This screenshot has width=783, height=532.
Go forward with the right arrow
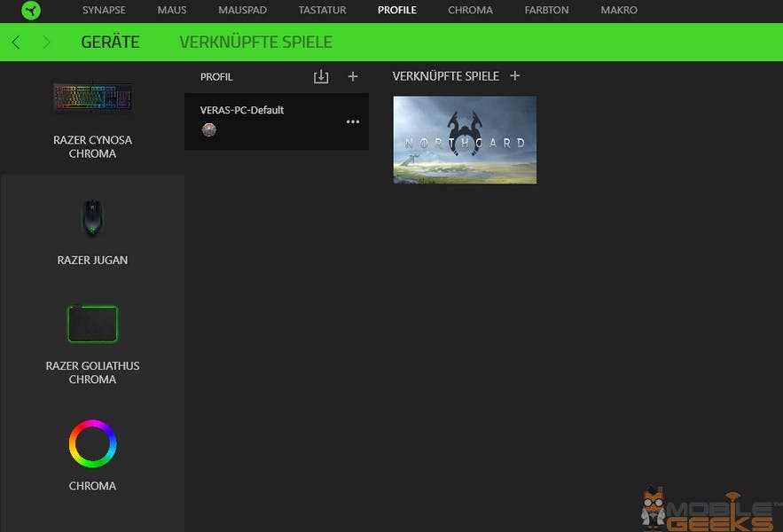pos(46,43)
